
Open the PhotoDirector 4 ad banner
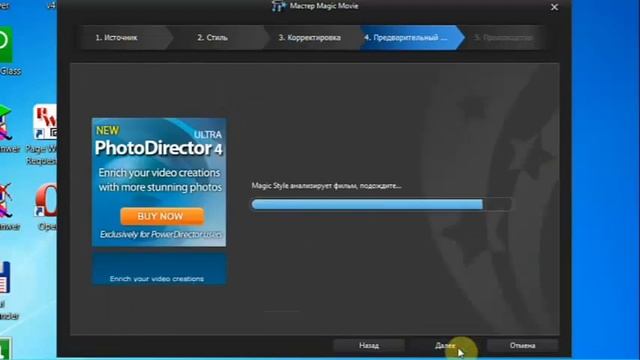[x=159, y=182]
